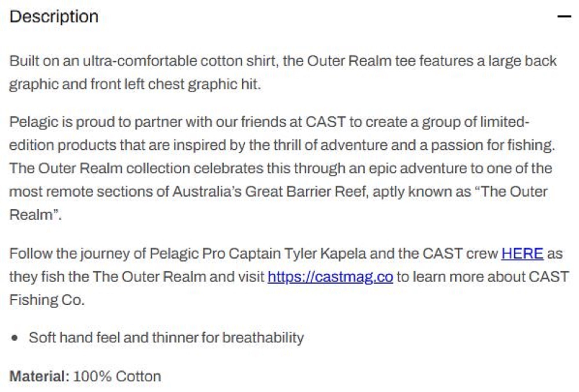579x392 pixels.
Task: Click the phrase front left chest graphic hit
Action: coord(176,84)
